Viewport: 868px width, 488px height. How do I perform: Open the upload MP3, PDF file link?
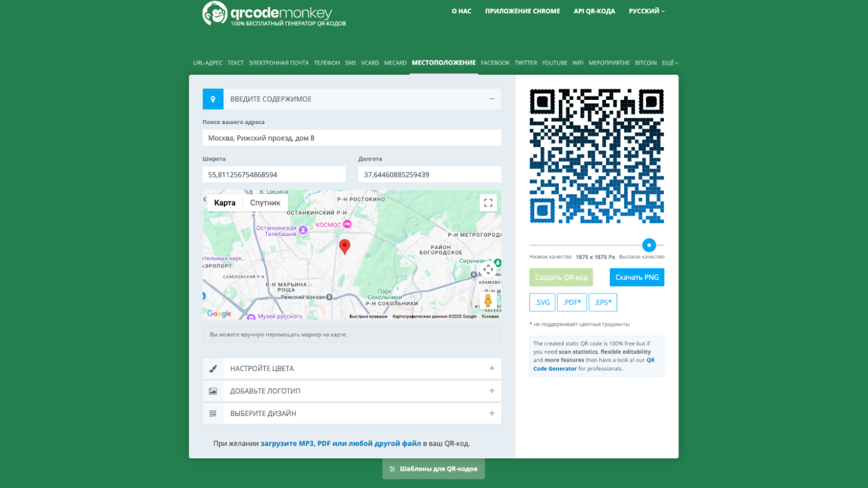tap(340, 444)
